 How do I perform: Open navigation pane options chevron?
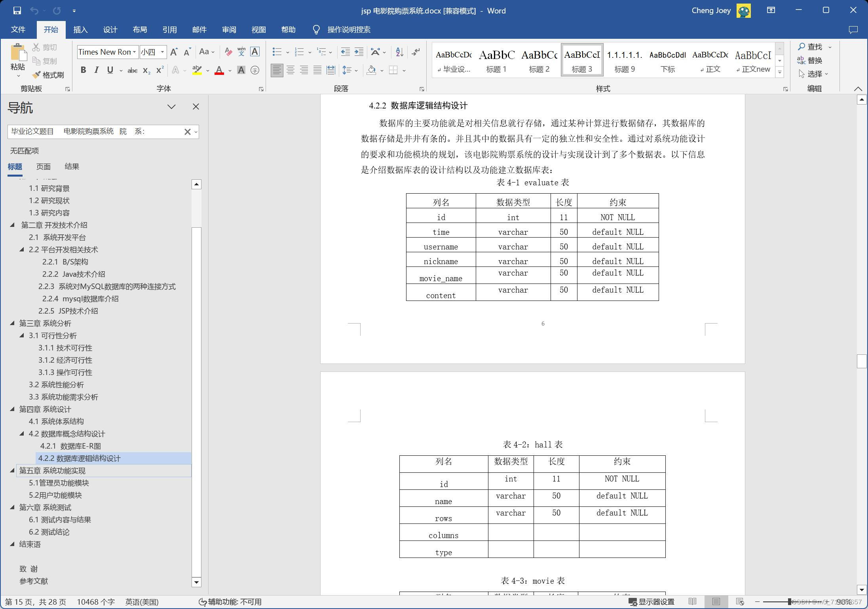pyautogui.click(x=171, y=107)
